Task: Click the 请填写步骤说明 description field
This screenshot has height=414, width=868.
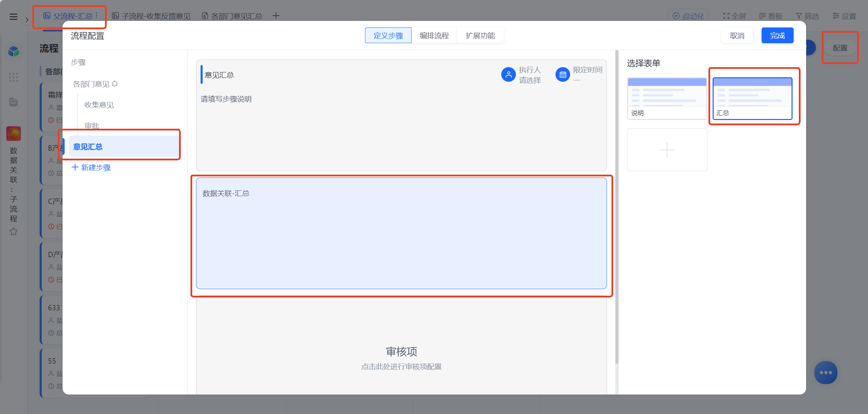Action: [226, 99]
